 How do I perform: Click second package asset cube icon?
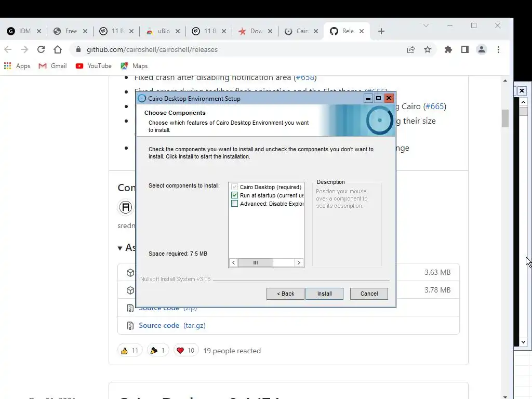point(130,290)
